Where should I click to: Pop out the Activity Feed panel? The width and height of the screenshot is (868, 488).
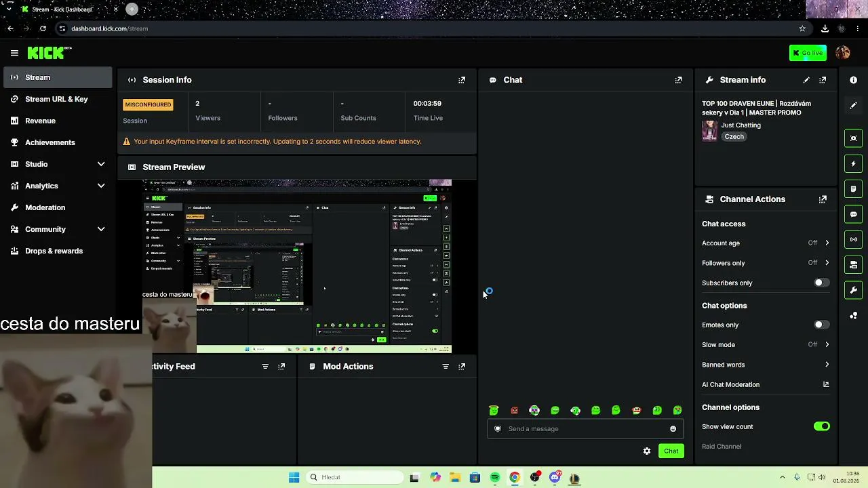tap(281, 367)
